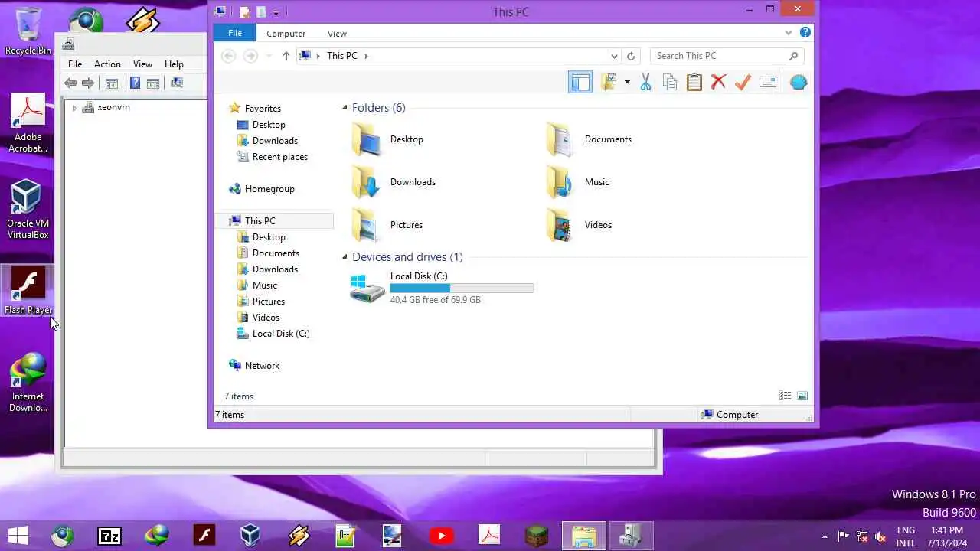The width and height of the screenshot is (980, 551).
Task: Open Flash Player desktop shortcut
Action: click(28, 290)
